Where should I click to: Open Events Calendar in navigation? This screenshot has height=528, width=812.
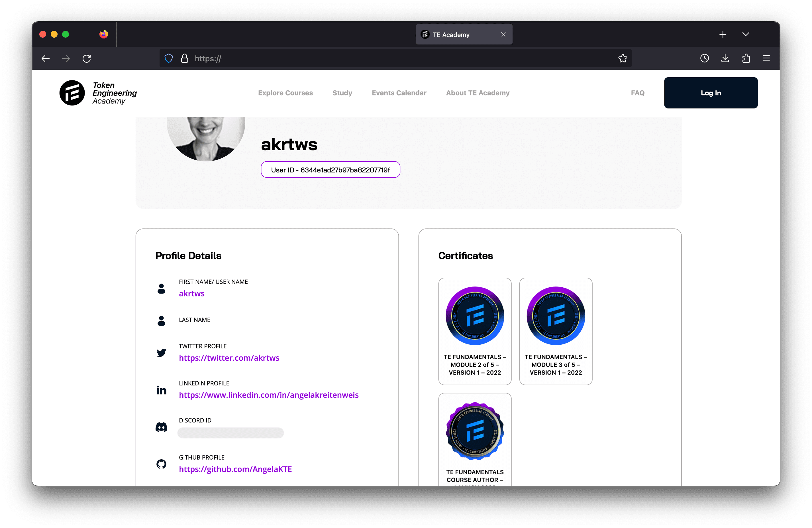click(x=399, y=93)
